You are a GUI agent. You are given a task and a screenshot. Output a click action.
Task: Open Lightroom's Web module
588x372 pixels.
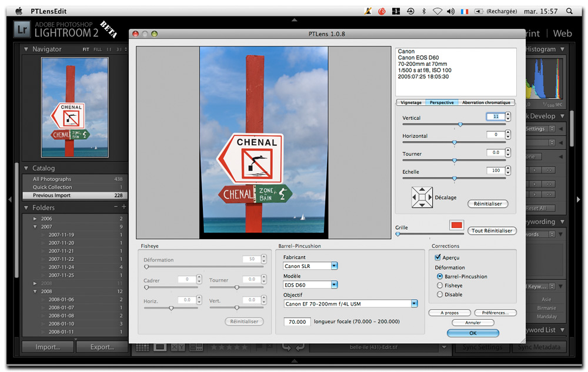point(563,33)
